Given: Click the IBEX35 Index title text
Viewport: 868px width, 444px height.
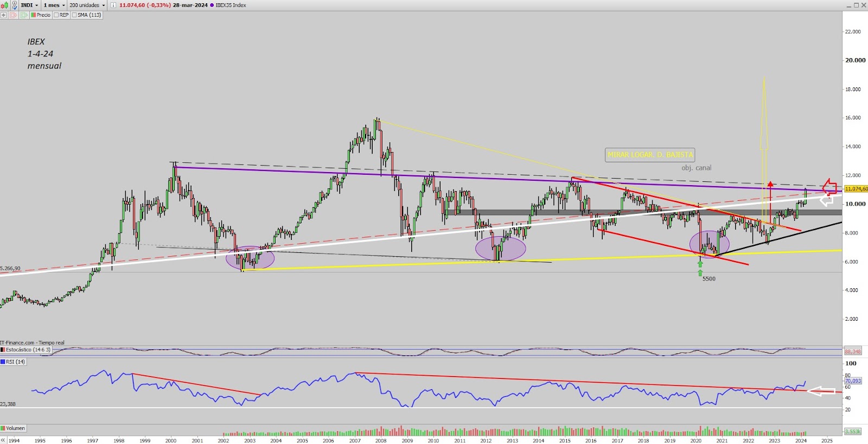Looking at the screenshot, I should tap(231, 5).
